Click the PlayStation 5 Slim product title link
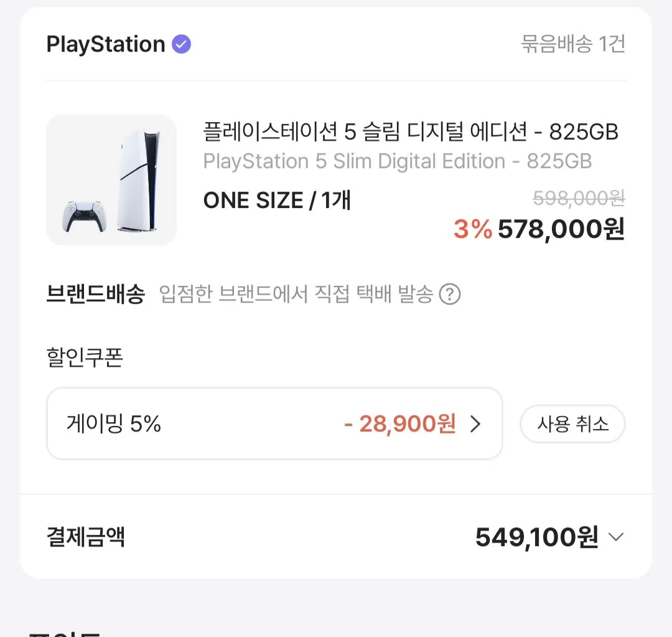 click(411, 132)
